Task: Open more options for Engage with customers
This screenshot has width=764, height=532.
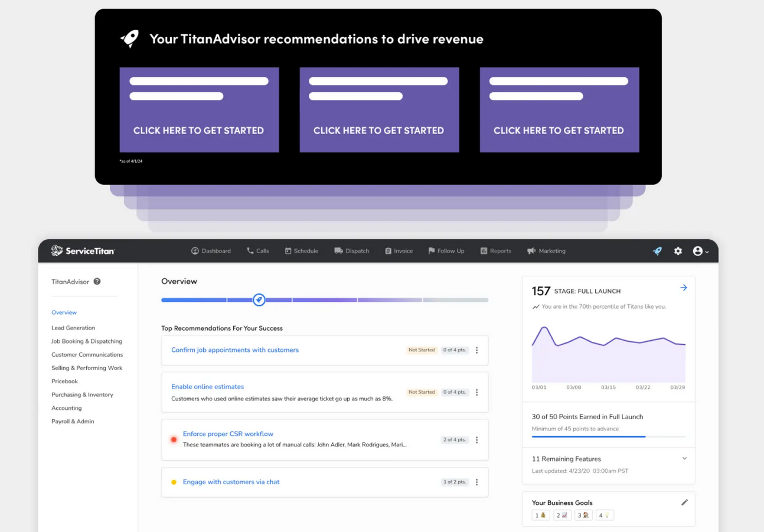Action: click(x=477, y=482)
